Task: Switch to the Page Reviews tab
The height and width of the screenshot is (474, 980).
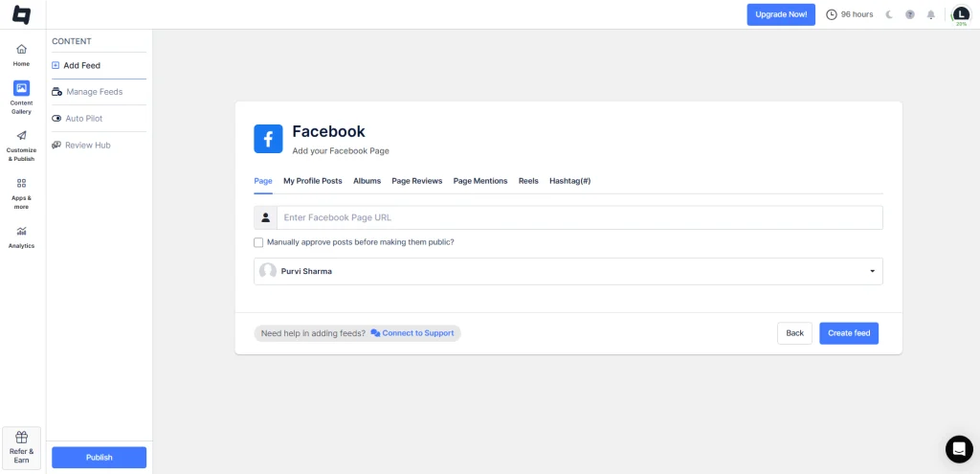Action: [416, 181]
